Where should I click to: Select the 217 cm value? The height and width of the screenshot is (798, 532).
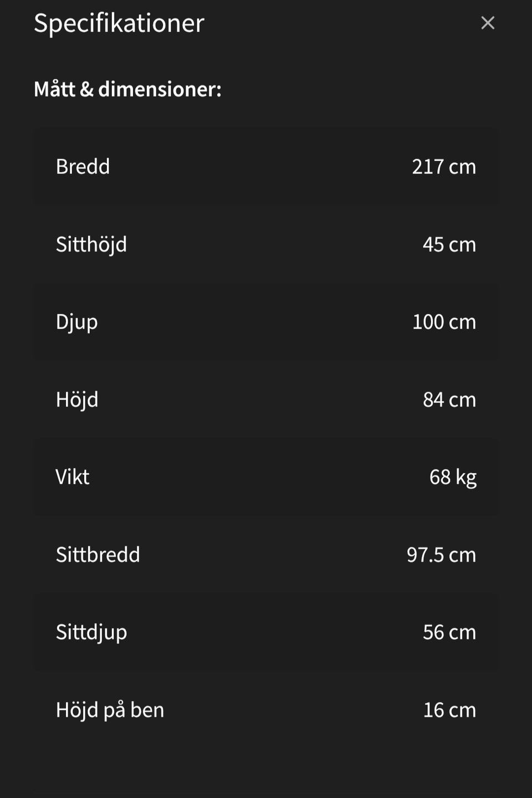click(444, 167)
